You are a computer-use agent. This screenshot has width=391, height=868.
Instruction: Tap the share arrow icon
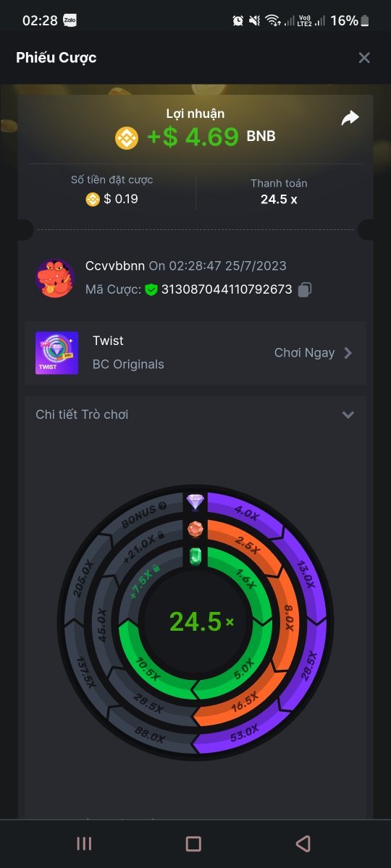(350, 118)
